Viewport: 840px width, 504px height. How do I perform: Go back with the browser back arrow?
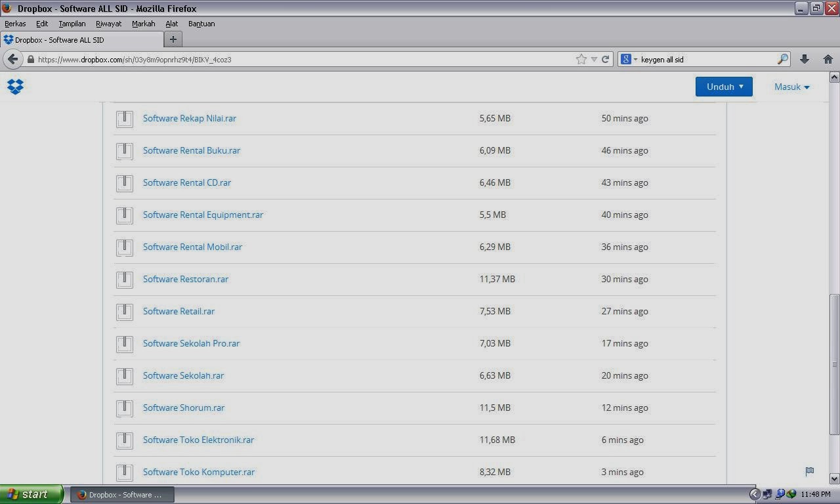[x=12, y=59]
